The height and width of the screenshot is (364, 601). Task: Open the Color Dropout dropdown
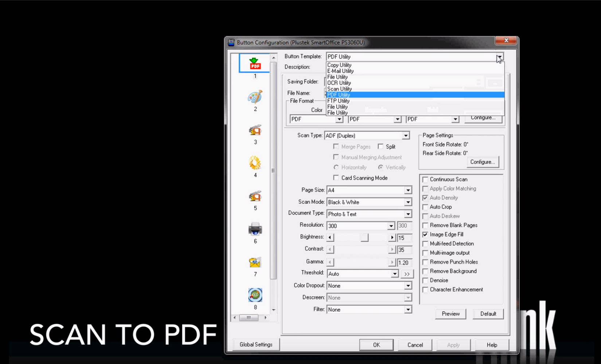(408, 286)
